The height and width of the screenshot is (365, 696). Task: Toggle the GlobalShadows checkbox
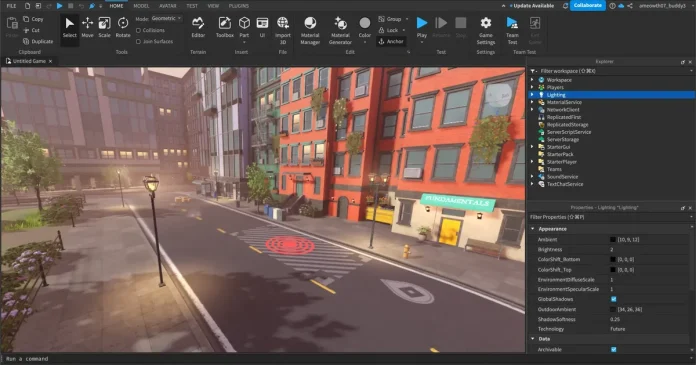coord(613,299)
